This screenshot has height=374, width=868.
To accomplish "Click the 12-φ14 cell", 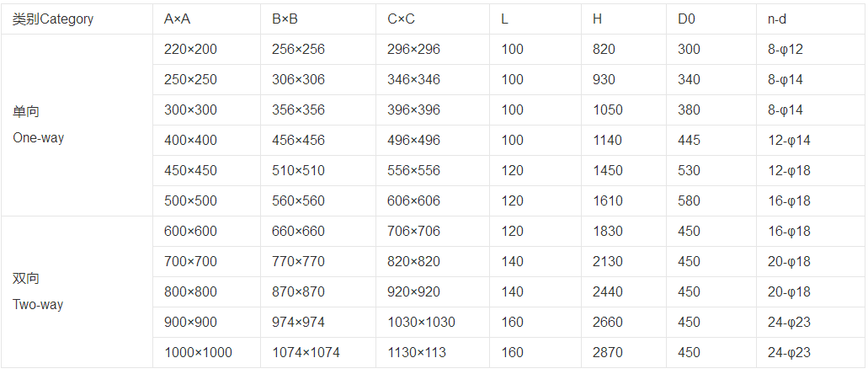I will [789, 141].
